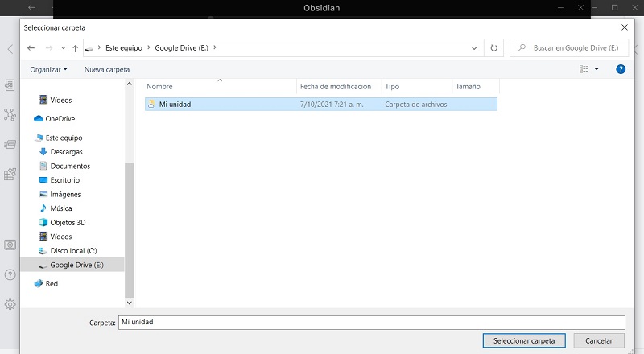This screenshot has width=644, height=354.
Task: Click the navigation pane scrollbar thumb
Action: (x=129, y=230)
